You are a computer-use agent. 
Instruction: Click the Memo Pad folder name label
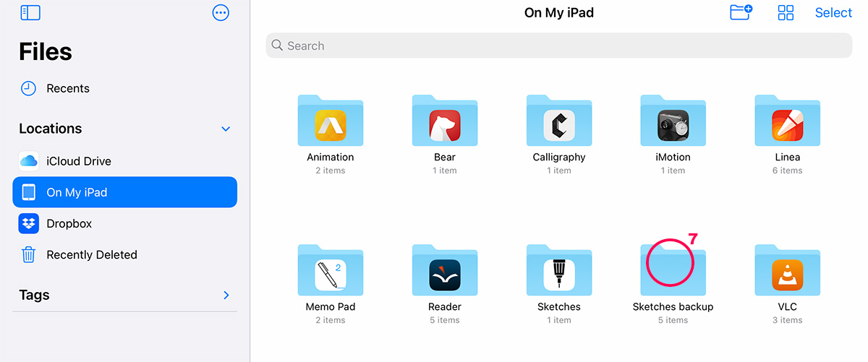click(331, 306)
